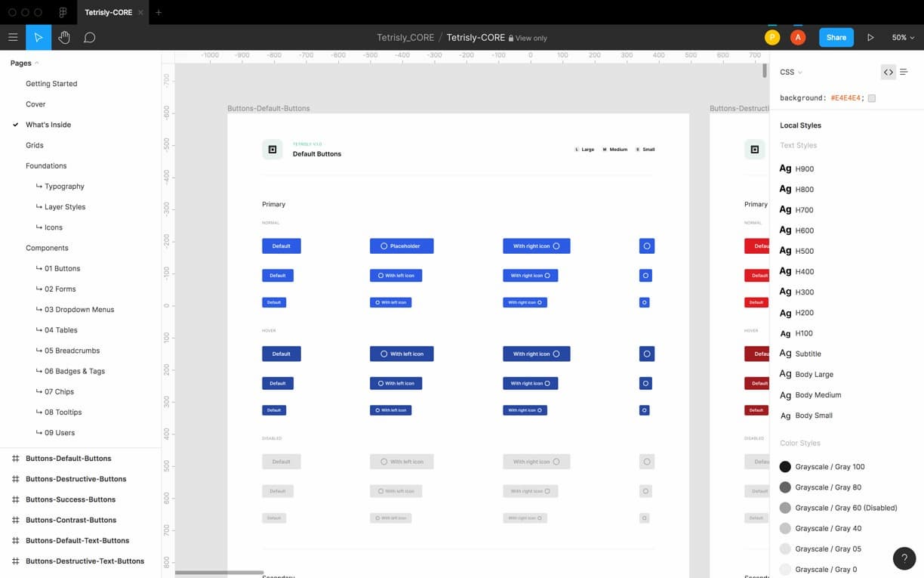This screenshot has width=924, height=578.
Task: Open the CSS language dropdown
Action: [x=790, y=72]
